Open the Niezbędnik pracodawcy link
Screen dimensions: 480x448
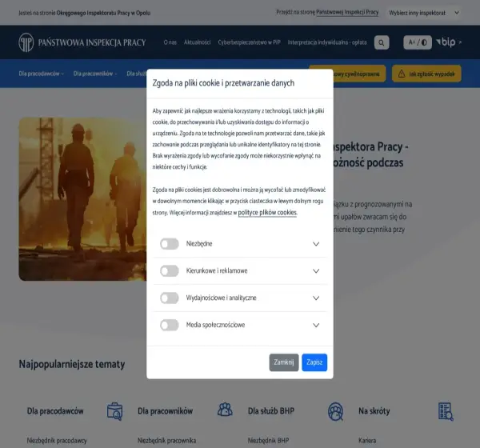click(x=57, y=441)
